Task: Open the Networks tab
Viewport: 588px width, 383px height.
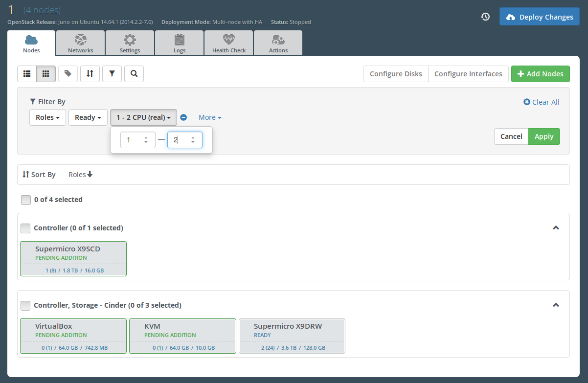Action: 80,43
